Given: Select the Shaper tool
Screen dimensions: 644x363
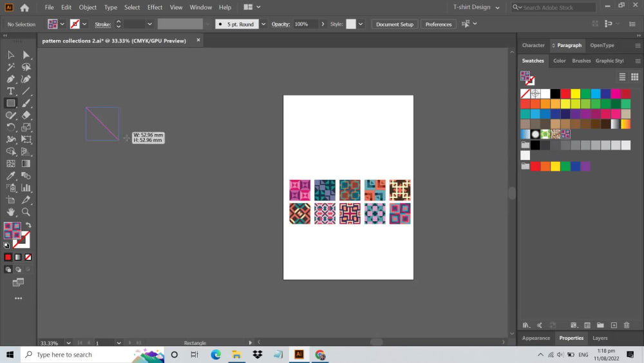Looking at the screenshot, I should coord(11,115).
